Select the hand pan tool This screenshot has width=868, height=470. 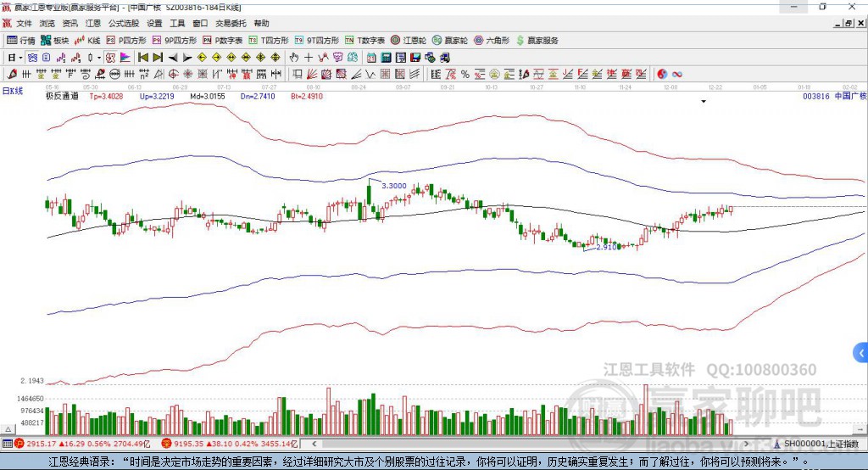(x=293, y=58)
